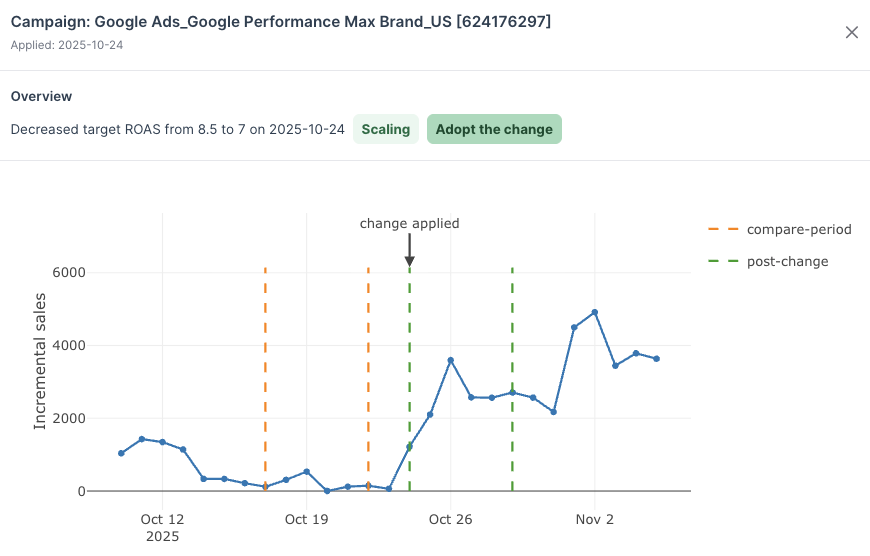This screenshot has height=556, width=870.
Task: Click the campaign title text
Action: 280,22
